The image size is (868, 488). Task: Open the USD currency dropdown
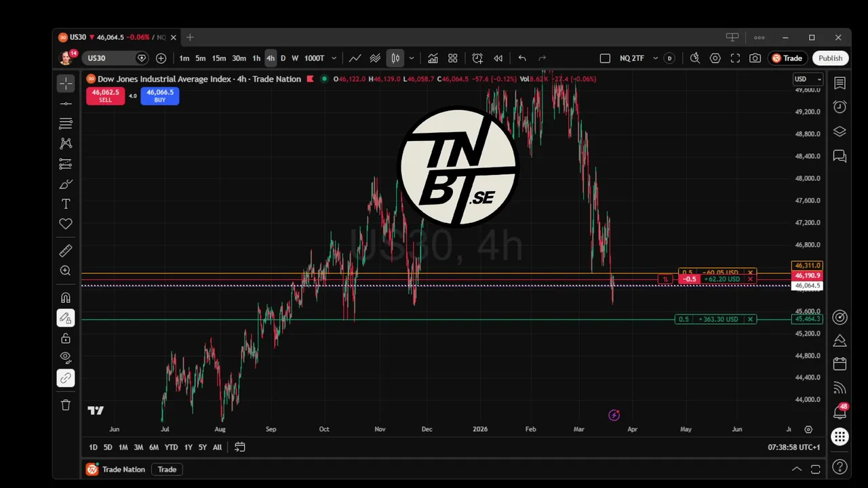(808, 79)
